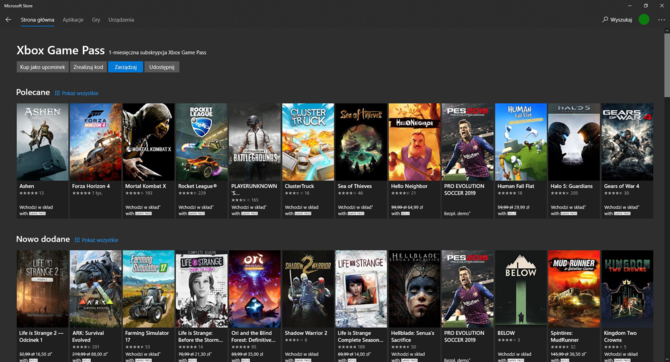The height and width of the screenshot is (362, 670).
Task: Click BELOW title text
Action: pyautogui.click(x=506, y=333)
